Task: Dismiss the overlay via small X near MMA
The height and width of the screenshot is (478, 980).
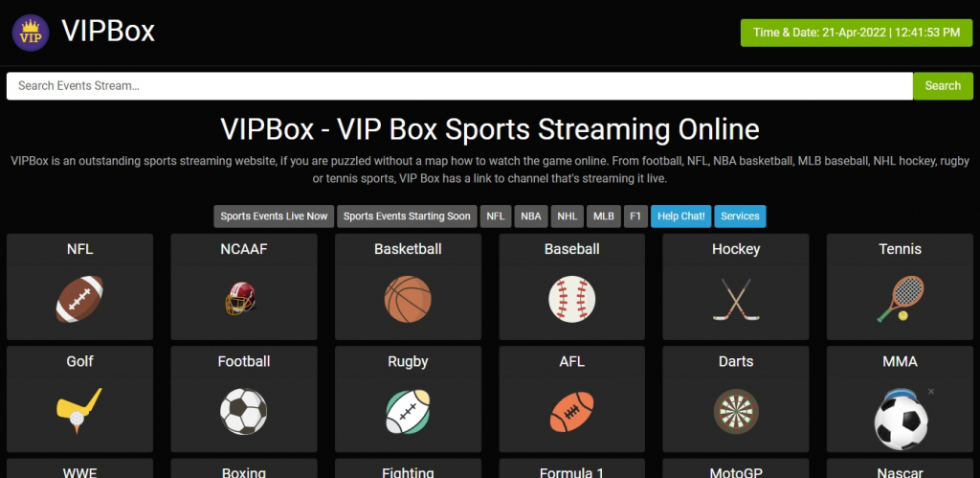Action: pyautogui.click(x=931, y=392)
